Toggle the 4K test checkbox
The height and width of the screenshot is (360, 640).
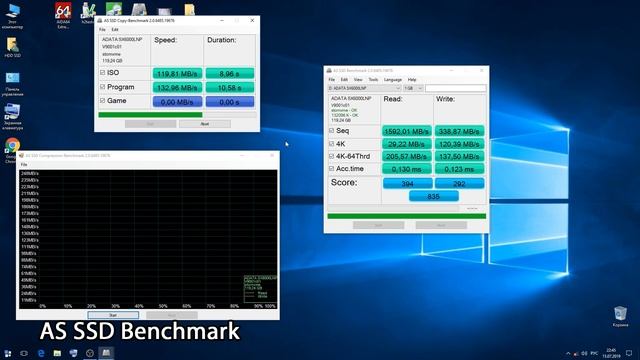[331, 144]
